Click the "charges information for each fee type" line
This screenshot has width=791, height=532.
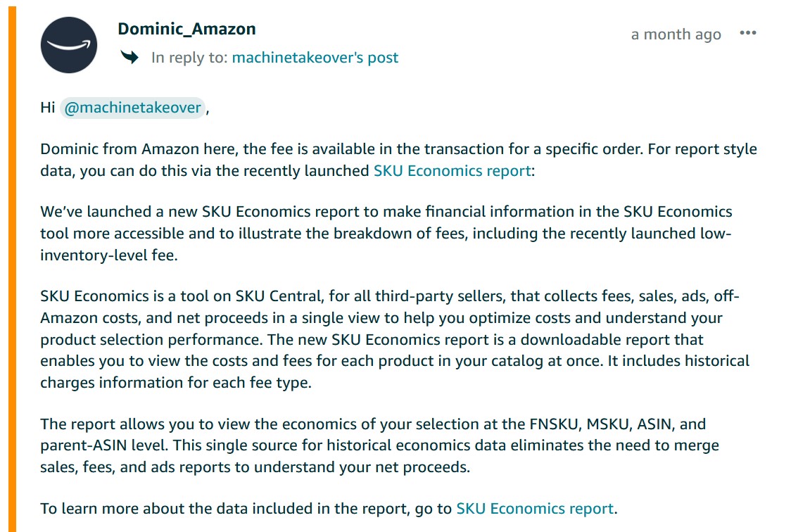click(175, 383)
